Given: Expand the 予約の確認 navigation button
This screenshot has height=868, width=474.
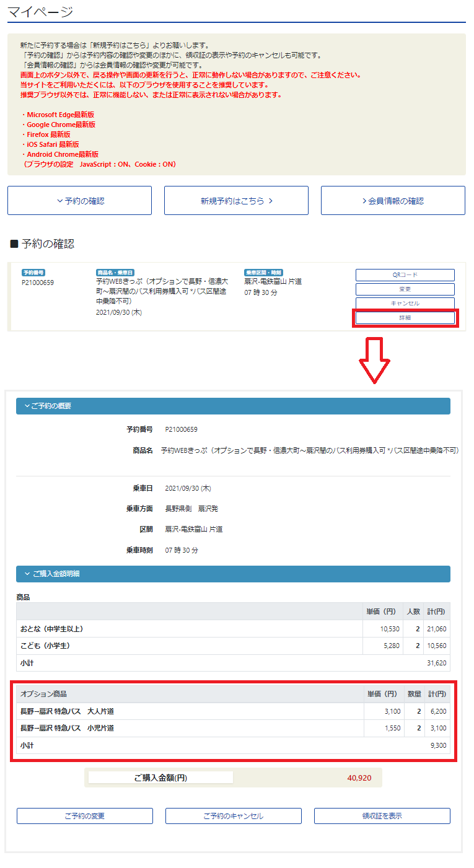Looking at the screenshot, I should click(x=79, y=201).
